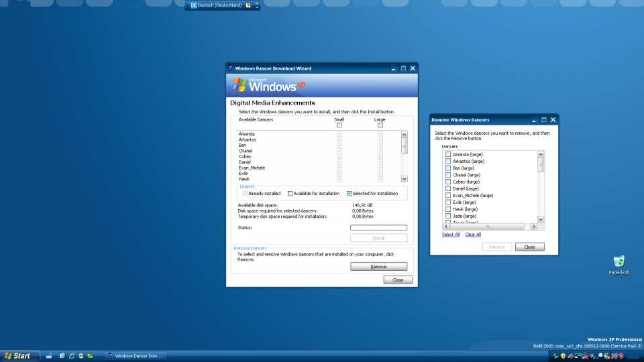Click wizard dancer list scroll-up arrow
This screenshot has width=644, height=362.
[x=404, y=134]
